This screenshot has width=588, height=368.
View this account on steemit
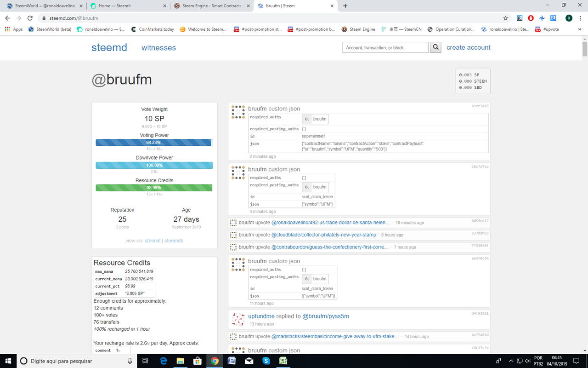153,241
